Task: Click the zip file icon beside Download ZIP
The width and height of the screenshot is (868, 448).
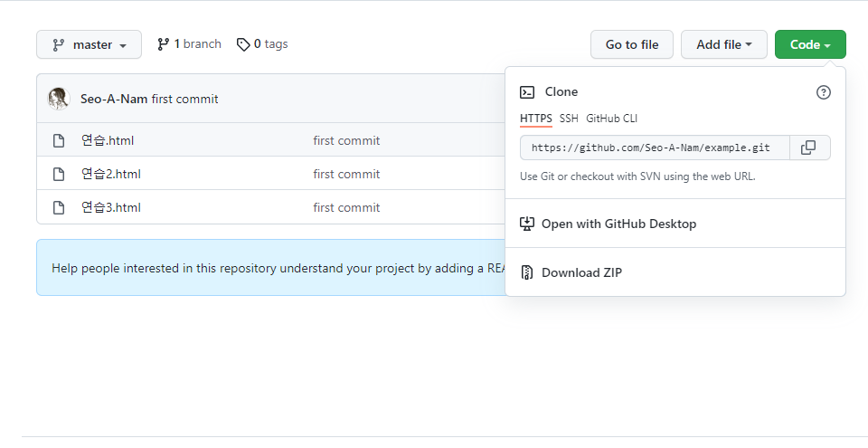Action: click(x=527, y=272)
